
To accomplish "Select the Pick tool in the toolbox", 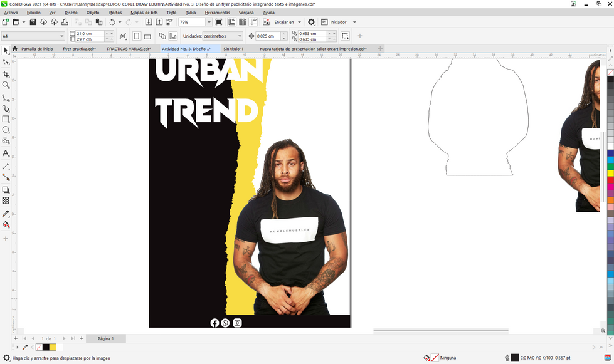I will (x=6, y=51).
